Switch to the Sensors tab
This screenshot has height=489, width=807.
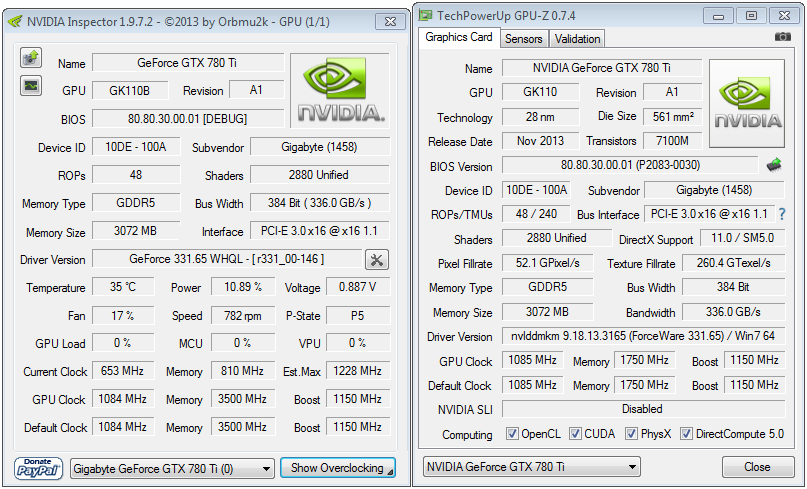(524, 38)
